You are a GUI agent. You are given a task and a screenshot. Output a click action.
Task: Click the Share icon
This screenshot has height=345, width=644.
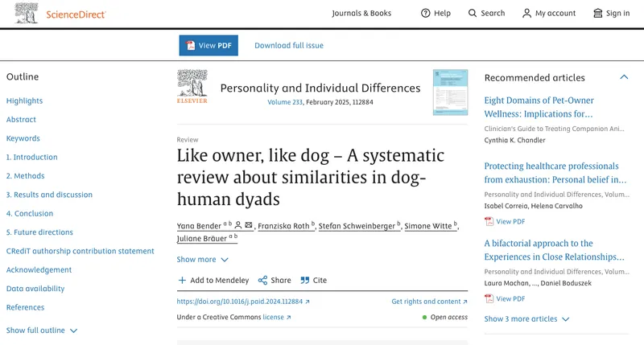pyautogui.click(x=263, y=281)
